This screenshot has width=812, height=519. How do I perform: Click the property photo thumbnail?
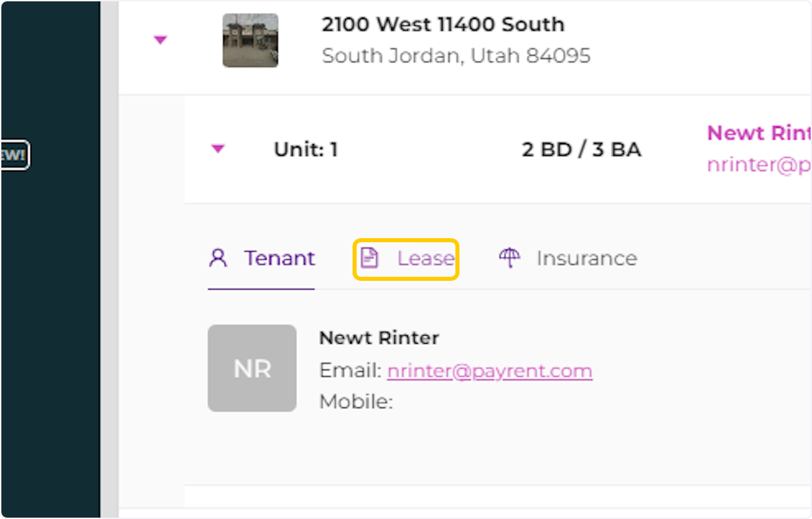[250, 41]
